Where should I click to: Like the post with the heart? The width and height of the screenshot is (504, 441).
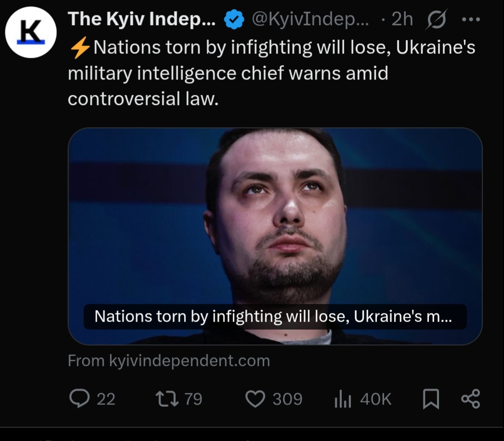[256, 399]
